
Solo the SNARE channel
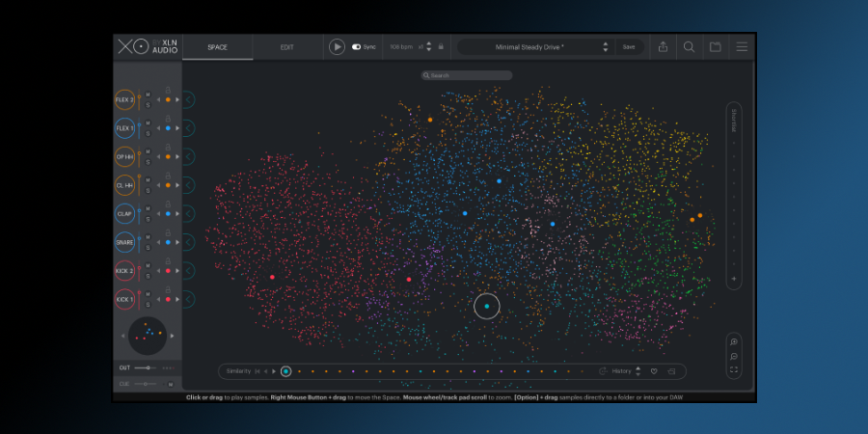point(148,248)
